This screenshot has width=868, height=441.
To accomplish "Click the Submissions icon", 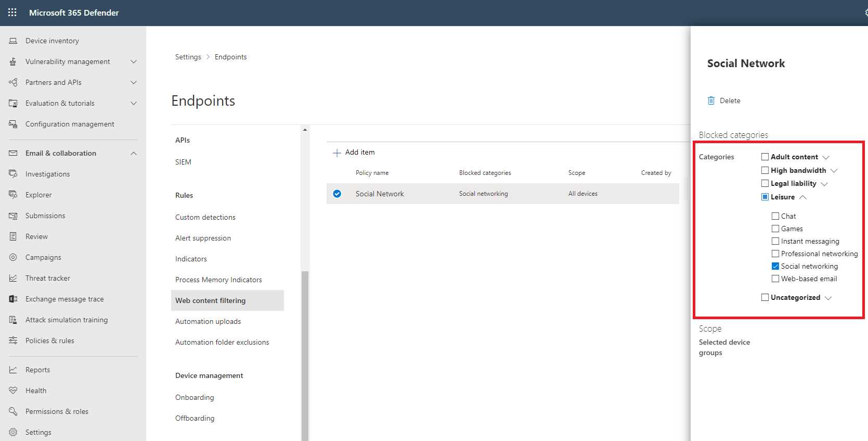I will click(13, 216).
